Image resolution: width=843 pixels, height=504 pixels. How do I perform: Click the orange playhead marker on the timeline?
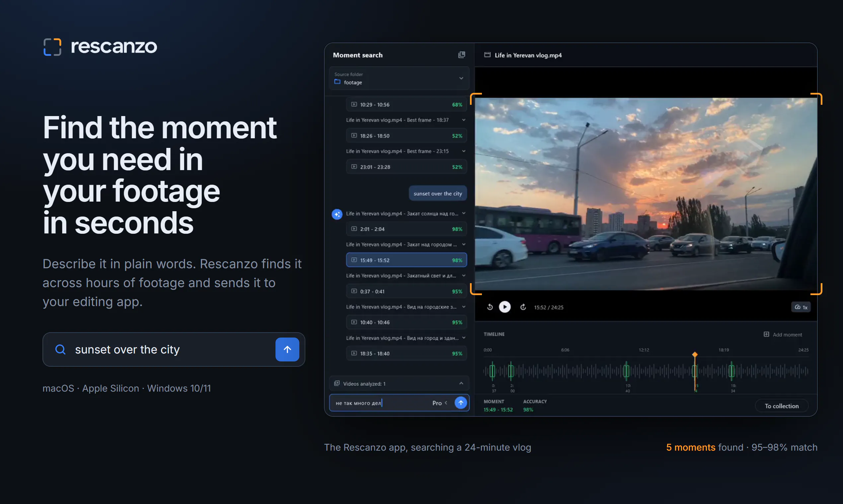click(695, 354)
